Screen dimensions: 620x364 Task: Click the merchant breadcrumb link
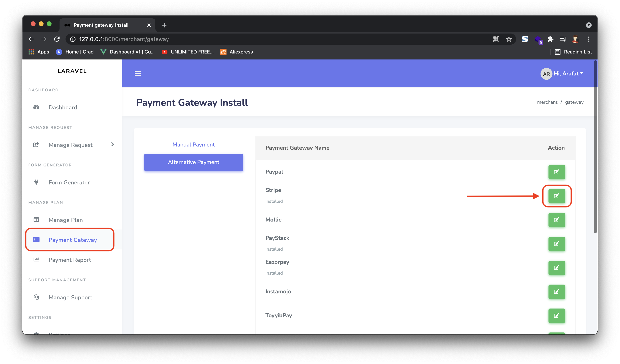[x=547, y=102]
